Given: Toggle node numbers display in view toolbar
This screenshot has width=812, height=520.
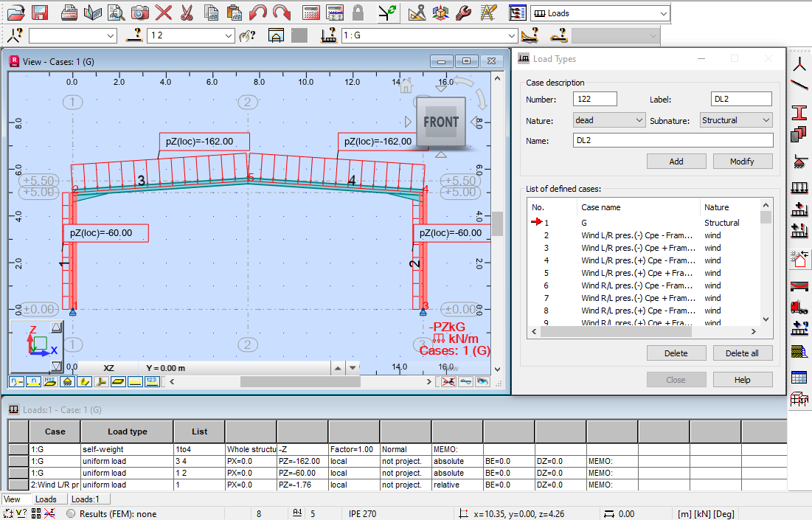Looking at the screenshot, I should (x=15, y=381).
